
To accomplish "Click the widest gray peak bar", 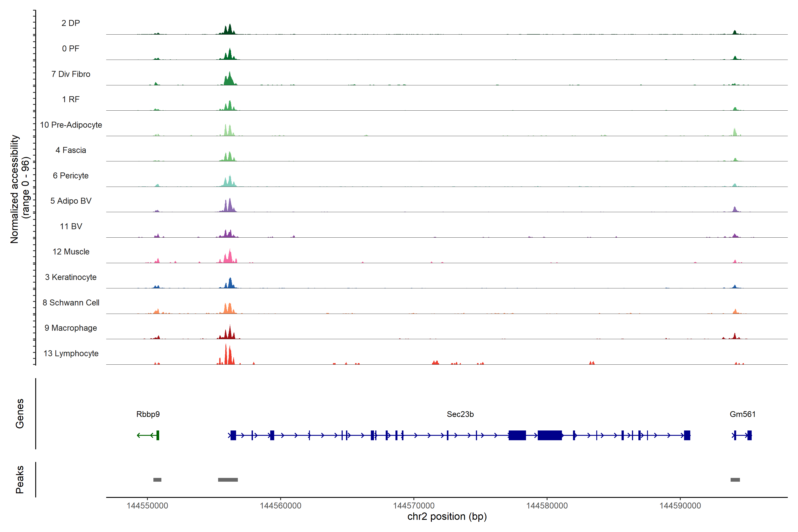I will click(228, 479).
